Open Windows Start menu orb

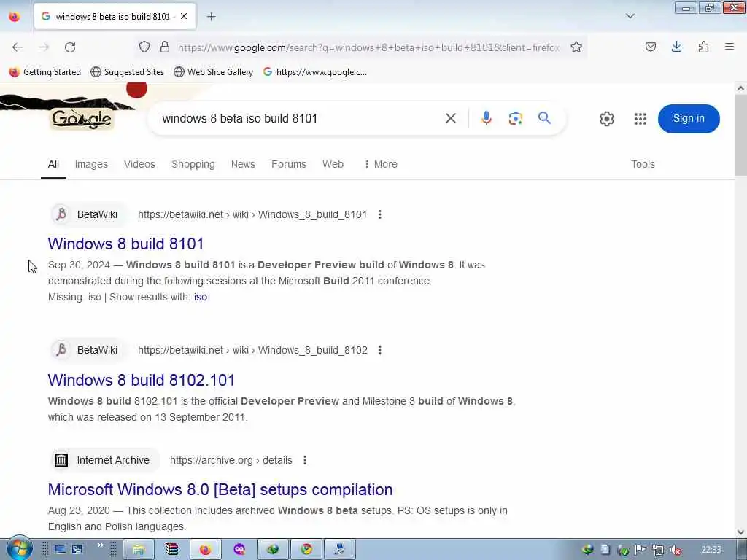(x=19, y=548)
